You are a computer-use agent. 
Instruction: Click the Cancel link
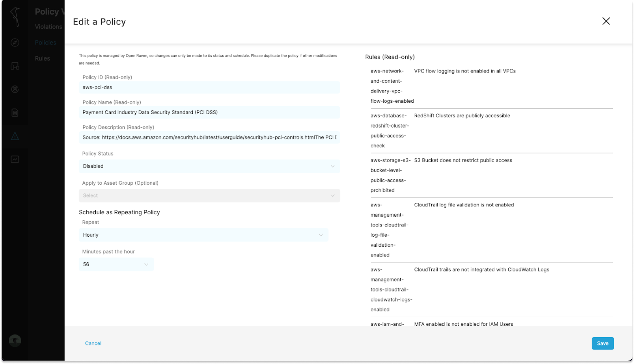93,343
